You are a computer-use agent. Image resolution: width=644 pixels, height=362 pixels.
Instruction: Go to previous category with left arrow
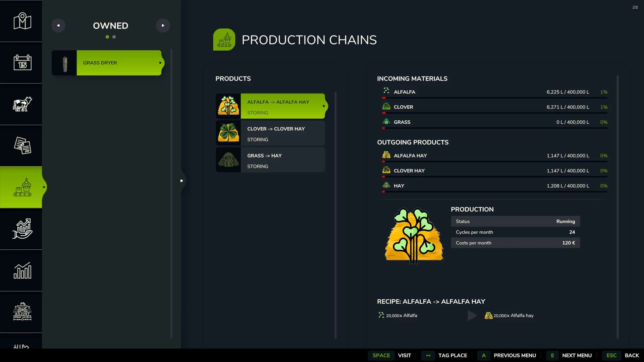tap(58, 25)
